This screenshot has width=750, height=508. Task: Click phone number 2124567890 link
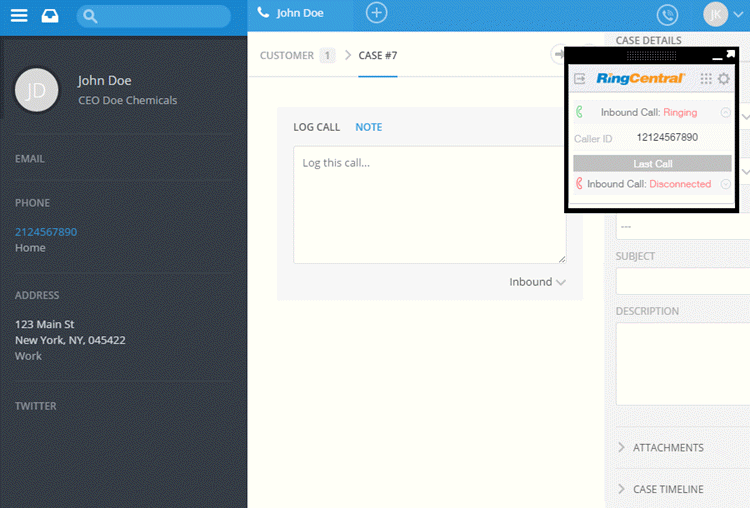(46, 232)
